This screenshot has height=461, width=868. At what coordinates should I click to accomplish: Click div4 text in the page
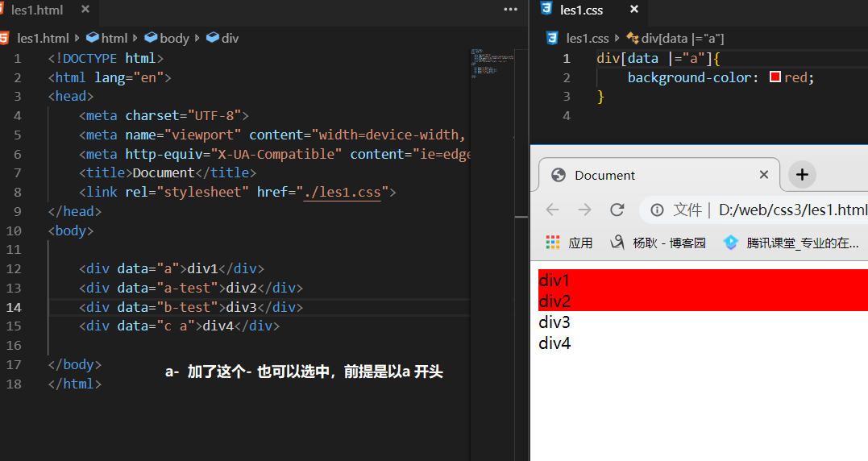click(x=554, y=343)
